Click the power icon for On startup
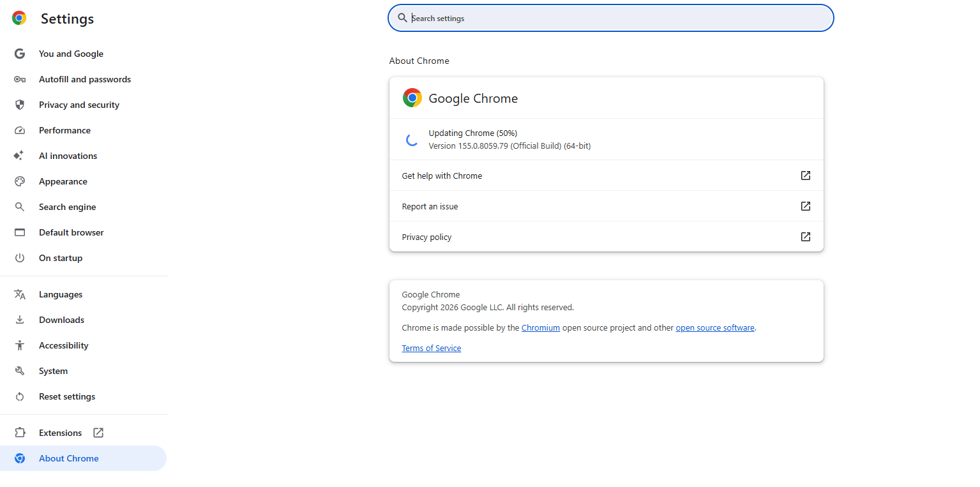The image size is (980, 487). [x=20, y=258]
